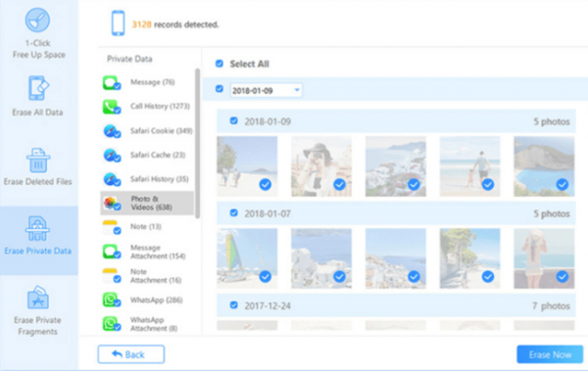Open the 2018-01-09 date dropdown

point(266,90)
